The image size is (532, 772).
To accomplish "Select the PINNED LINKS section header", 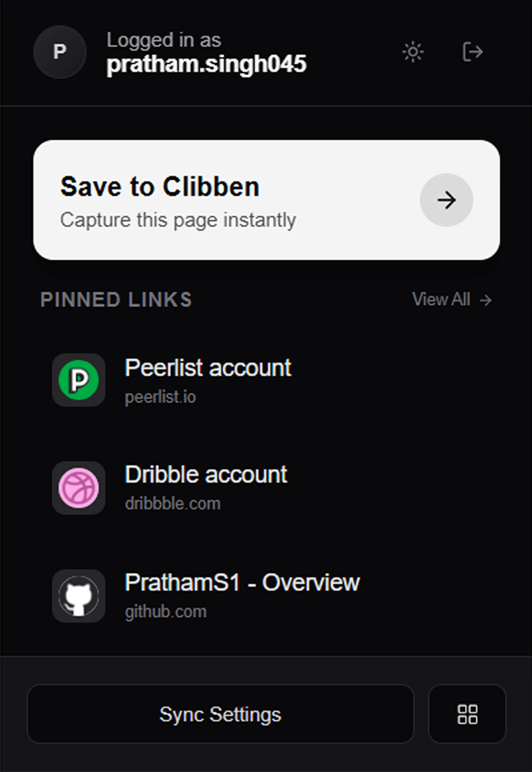I will coord(116,300).
